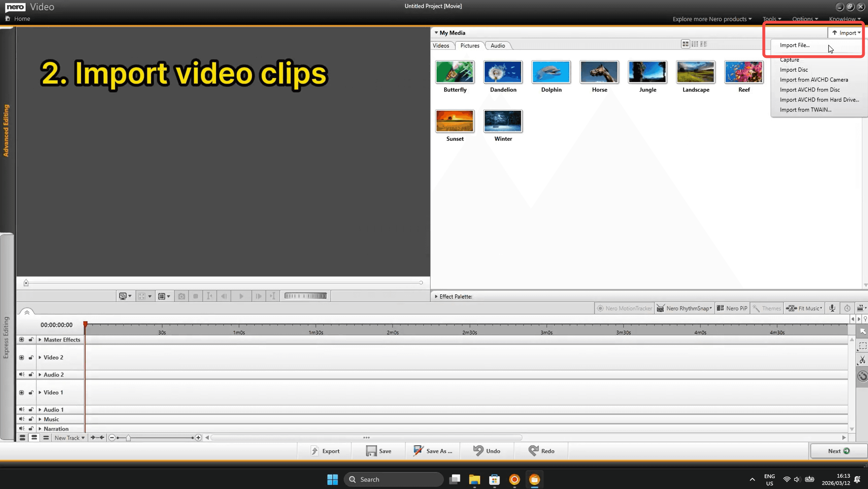Image resolution: width=868 pixels, height=489 pixels.
Task: Expand the Master Effects track
Action: pyautogui.click(x=40, y=339)
